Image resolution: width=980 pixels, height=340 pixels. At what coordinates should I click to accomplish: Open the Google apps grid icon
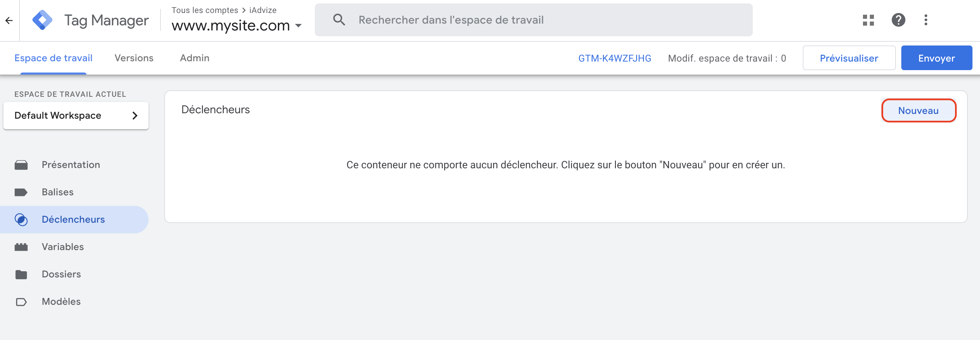[x=868, y=20]
